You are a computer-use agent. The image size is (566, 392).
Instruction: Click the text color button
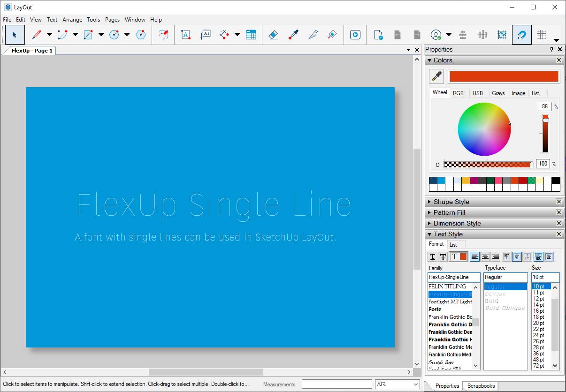coord(458,257)
